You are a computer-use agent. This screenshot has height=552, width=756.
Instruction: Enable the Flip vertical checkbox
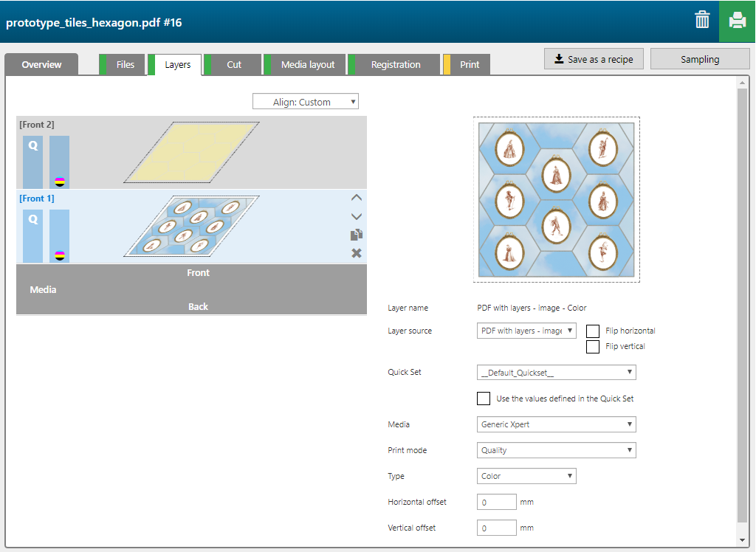[592, 346]
